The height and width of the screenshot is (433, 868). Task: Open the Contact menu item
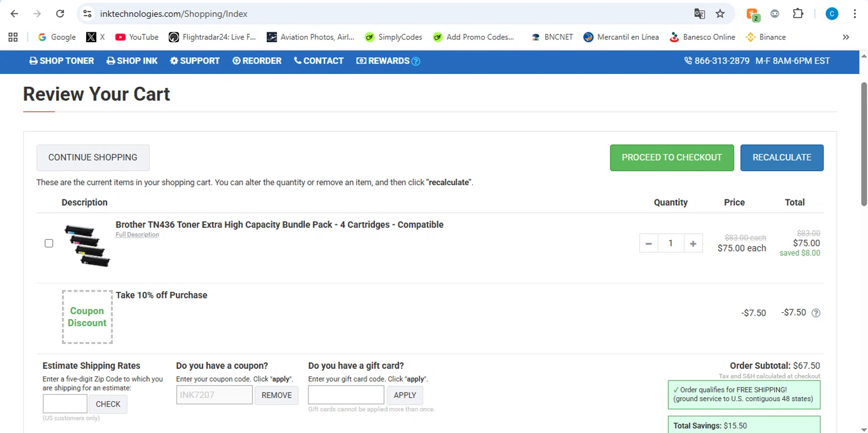pyautogui.click(x=319, y=61)
